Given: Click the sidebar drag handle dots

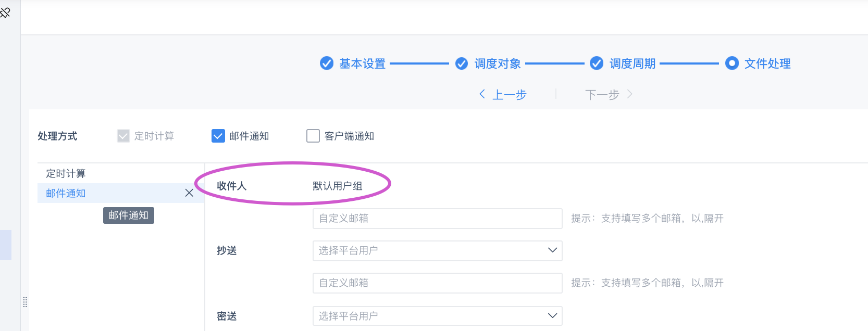Looking at the screenshot, I should [x=25, y=302].
